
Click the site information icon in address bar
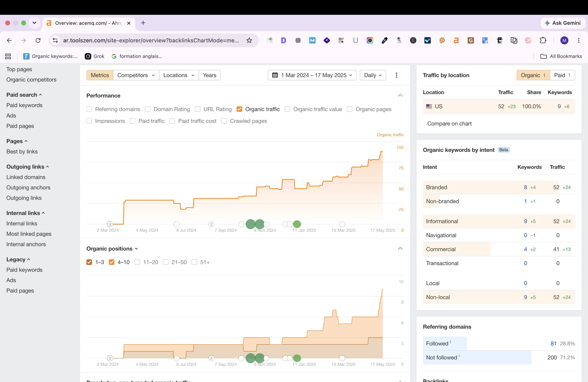55,40
